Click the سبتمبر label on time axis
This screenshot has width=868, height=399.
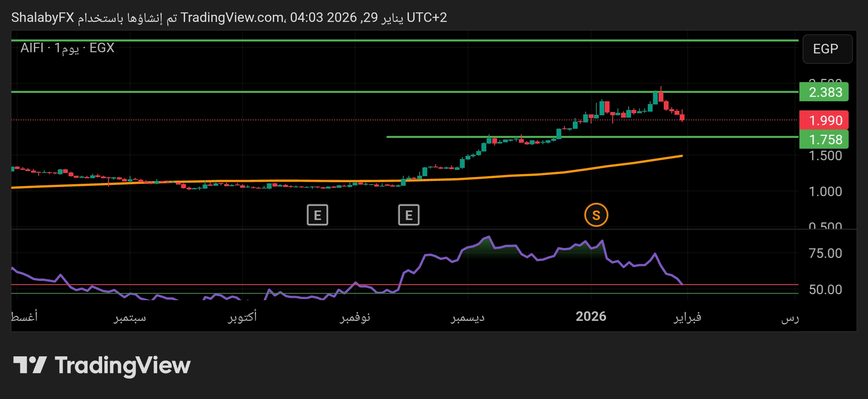130,317
